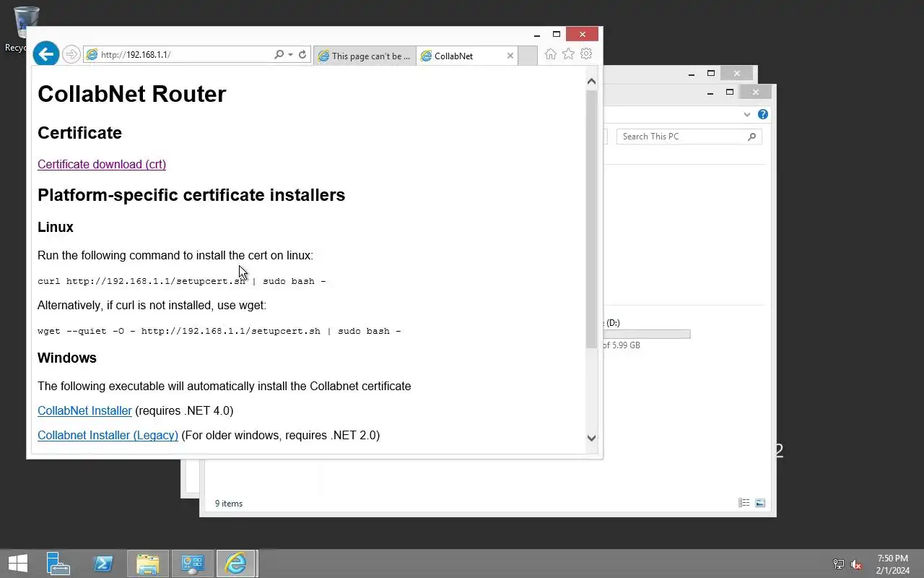The width and height of the screenshot is (924, 578).
Task: Click muted speaker tray icon
Action: point(856,564)
